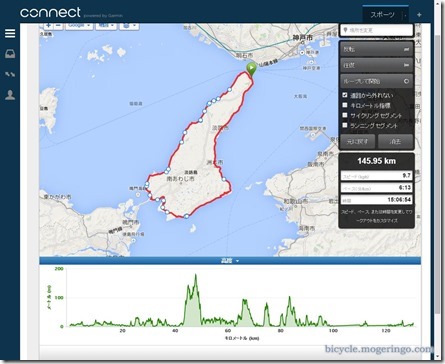Click the 消去 clear button

pyautogui.click(x=395, y=142)
